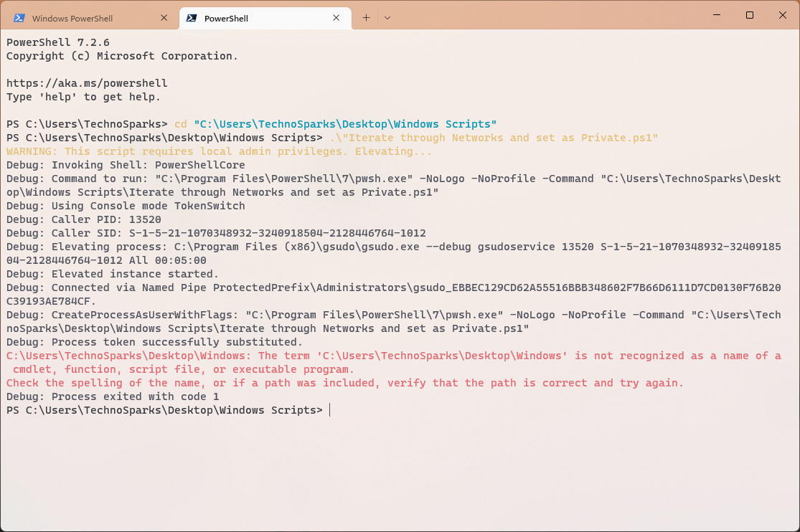800x532 pixels.
Task: Click 'Debug: Invoking Shell: PowerShellCore' line
Action: coord(126,165)
